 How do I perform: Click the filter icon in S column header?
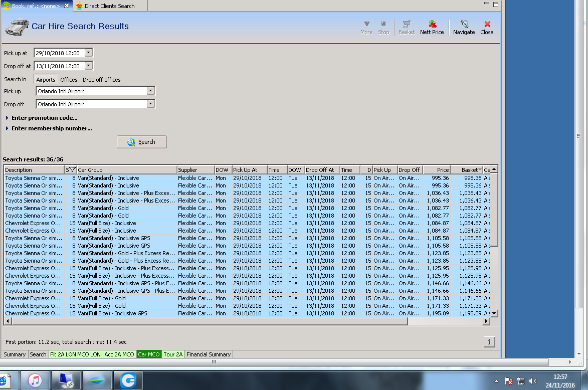pos(72,170)
